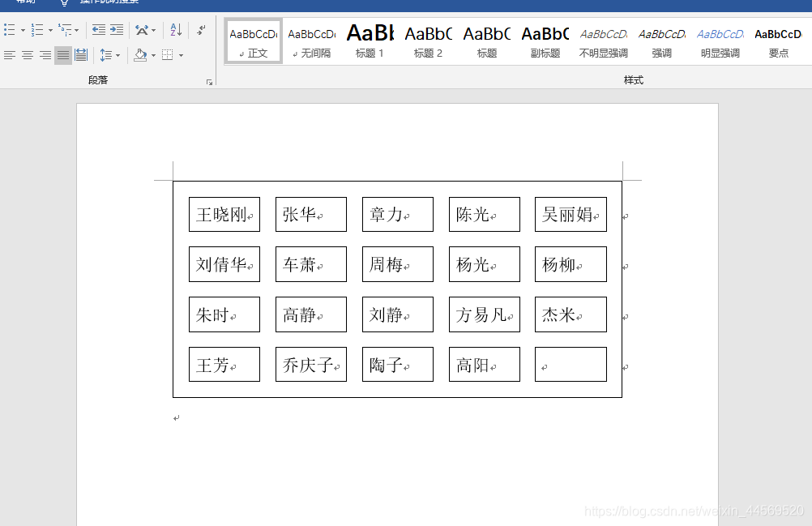Click the cell containing 章力

(398, 214)
